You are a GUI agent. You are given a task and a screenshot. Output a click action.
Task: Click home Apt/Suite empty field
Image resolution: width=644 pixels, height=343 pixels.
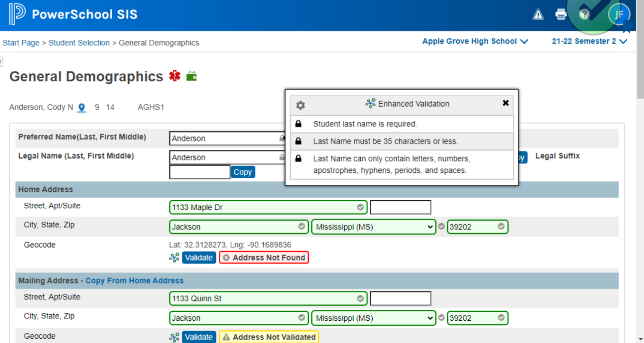[x=401, y=208]
